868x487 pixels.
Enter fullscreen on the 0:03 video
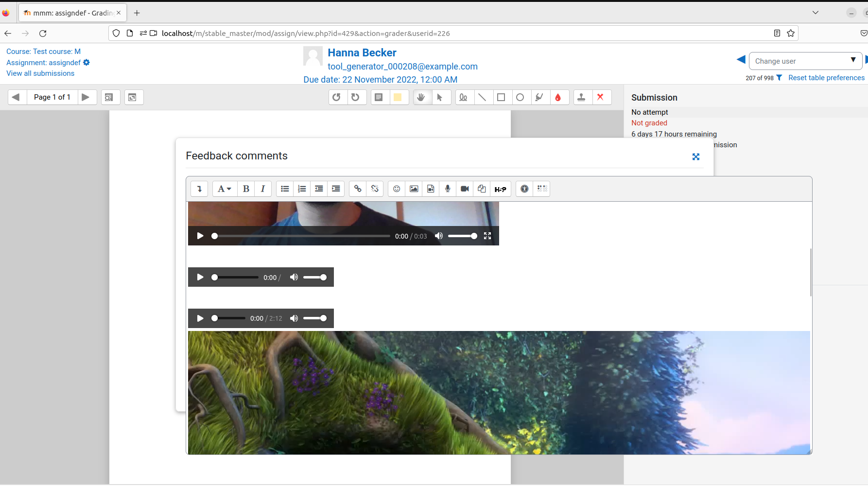click(x=487, y=236)
